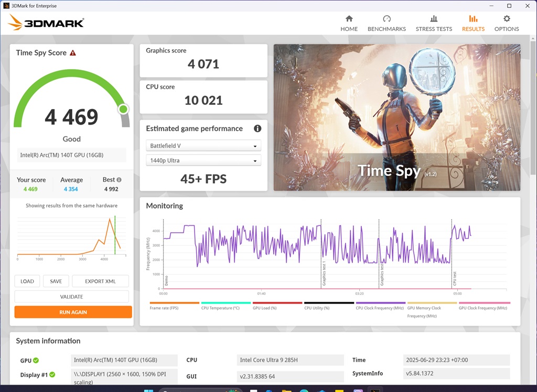This screenshot has width=537, height=392.
Task: Click the Time value 2025-06-29 23:23
Action: pyautogui.click(x=457, y=360)
